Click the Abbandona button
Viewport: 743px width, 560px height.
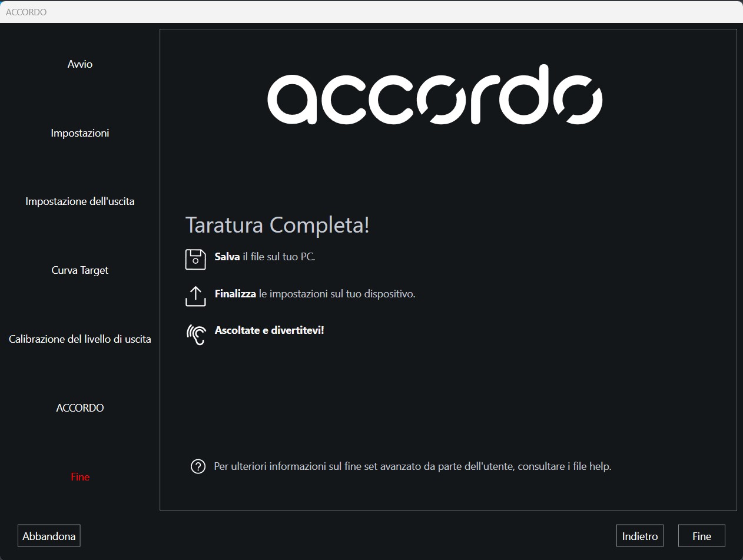tap(49, 536)
